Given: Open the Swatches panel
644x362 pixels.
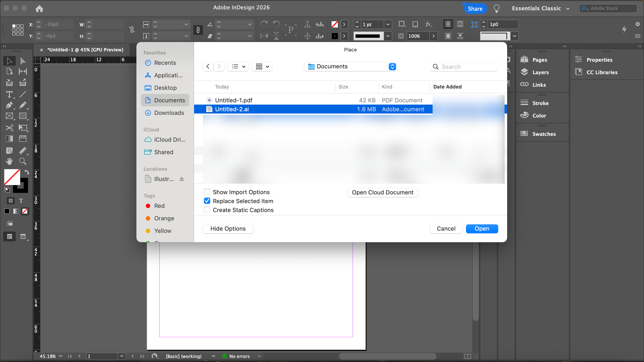Looking at the screenshot, I should tap(544, 134).
